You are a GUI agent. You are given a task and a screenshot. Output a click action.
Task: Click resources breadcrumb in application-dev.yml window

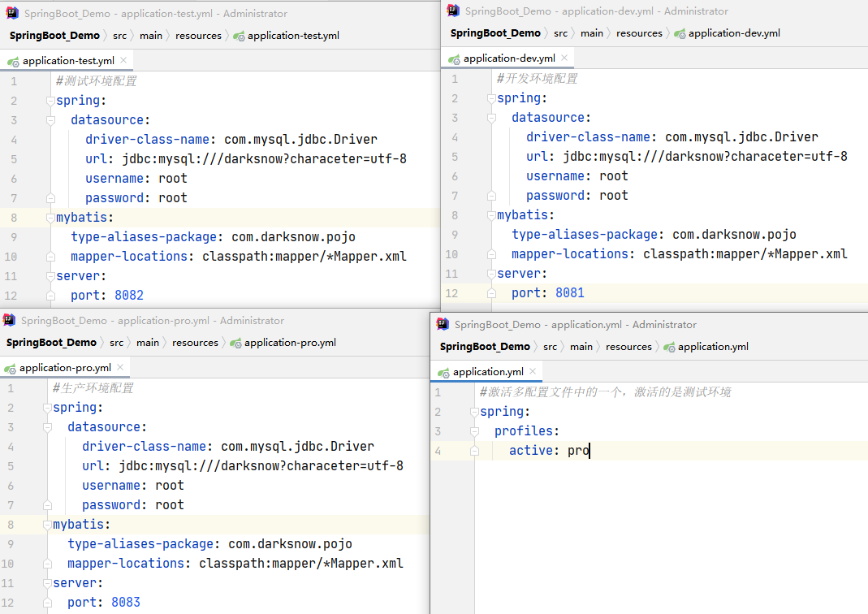[x=639, y=33]
